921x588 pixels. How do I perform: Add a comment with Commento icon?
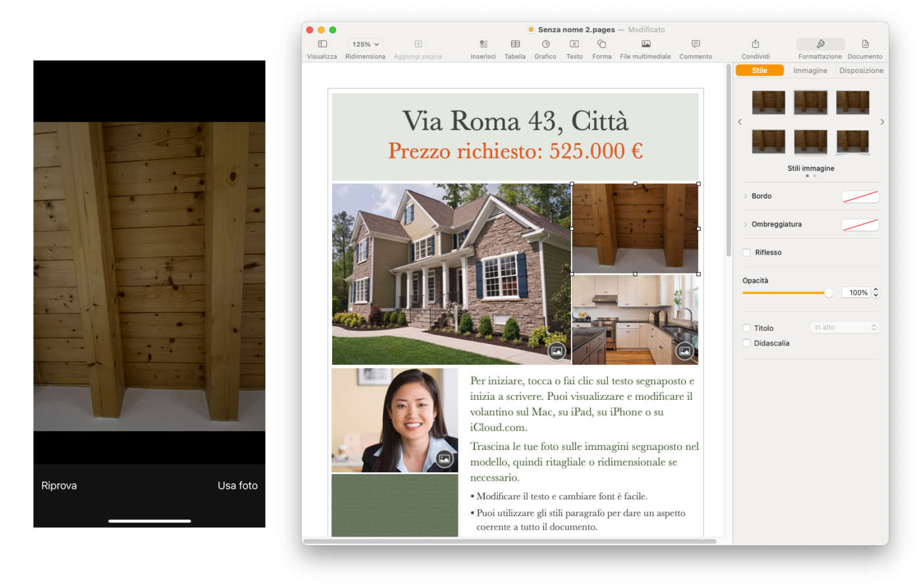pyautogui.click(x=695, y=44)
